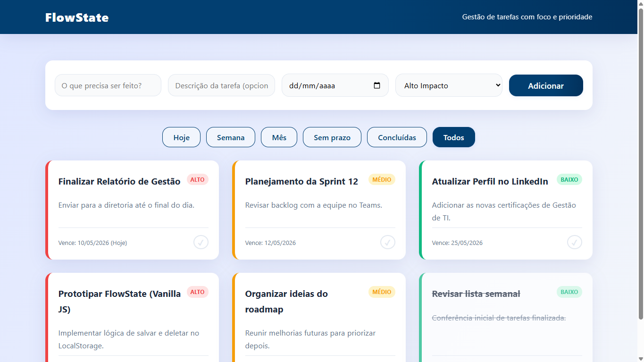Click 'Vence: 12/05/2026' text
The width and height of the screenshot is (644, 362).
pyautogui.click(x=270, y=243)
